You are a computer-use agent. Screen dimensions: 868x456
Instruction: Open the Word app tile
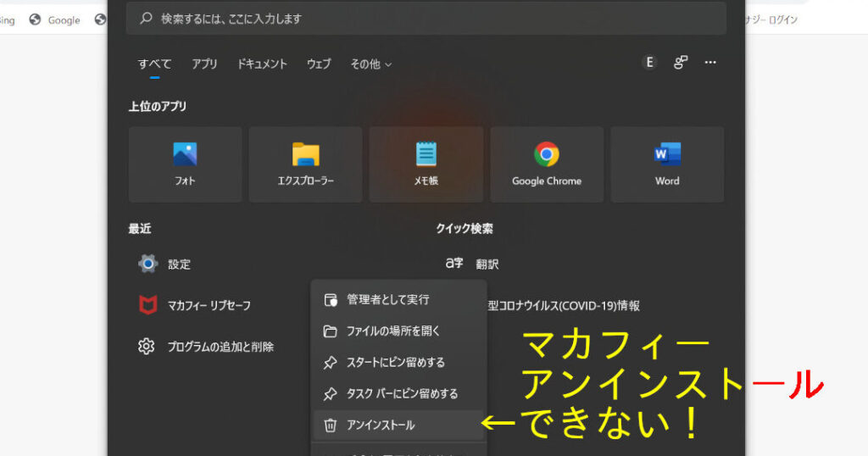[667, 164]
